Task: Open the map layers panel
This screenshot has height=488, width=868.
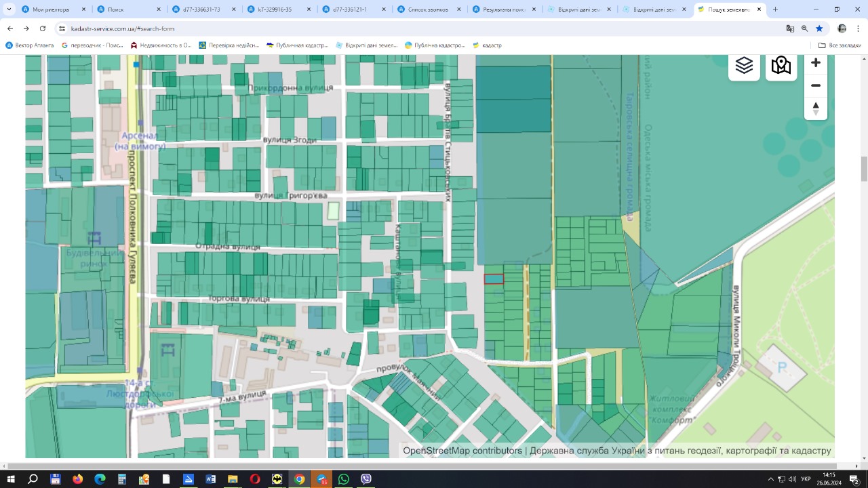Action: click(x=744, y=66)
